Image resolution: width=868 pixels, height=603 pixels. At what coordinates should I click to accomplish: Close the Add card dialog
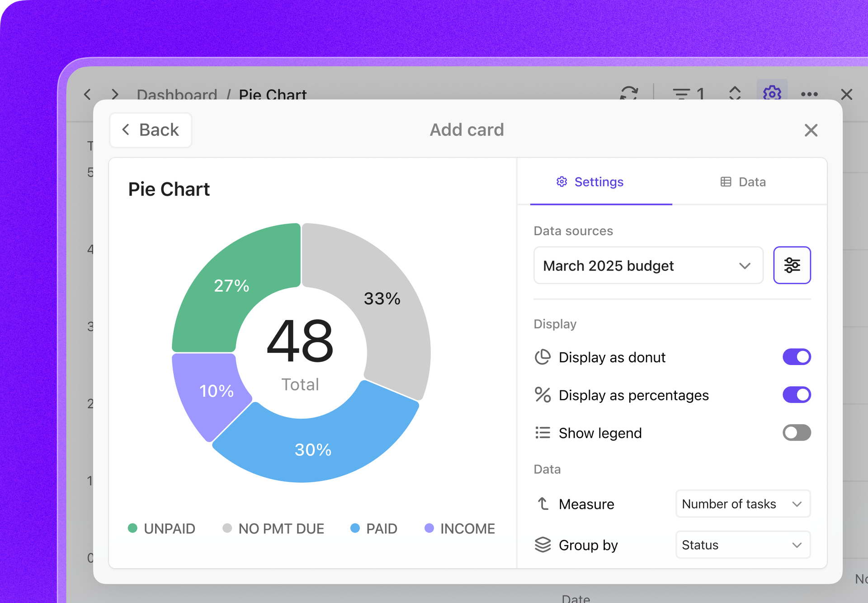point(811,130)
